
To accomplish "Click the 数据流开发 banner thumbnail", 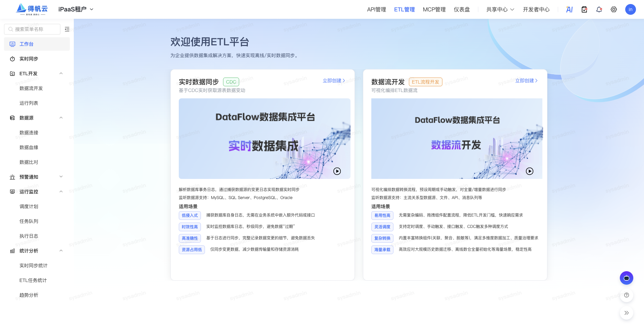I will pos(457,139).
